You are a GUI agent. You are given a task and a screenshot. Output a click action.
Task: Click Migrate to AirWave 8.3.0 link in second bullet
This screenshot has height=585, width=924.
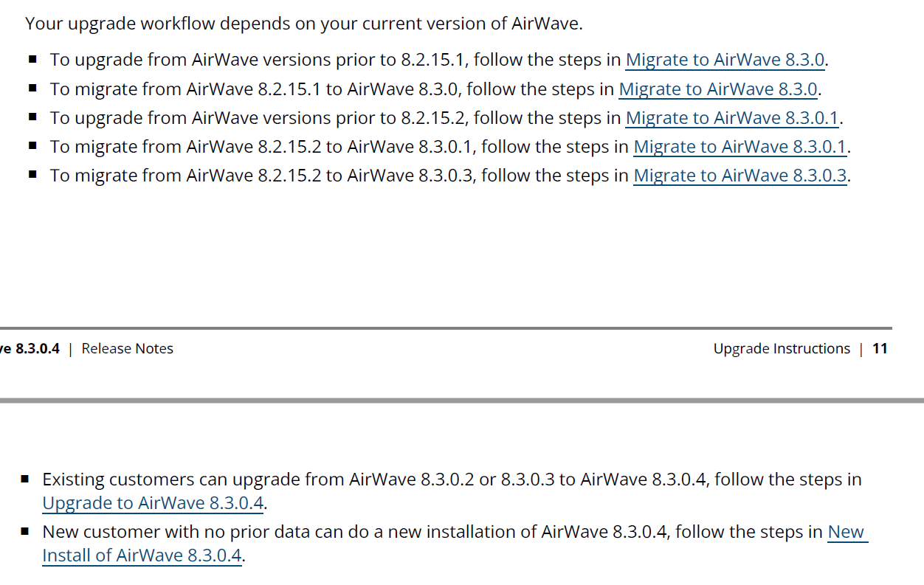pos(718,89)
